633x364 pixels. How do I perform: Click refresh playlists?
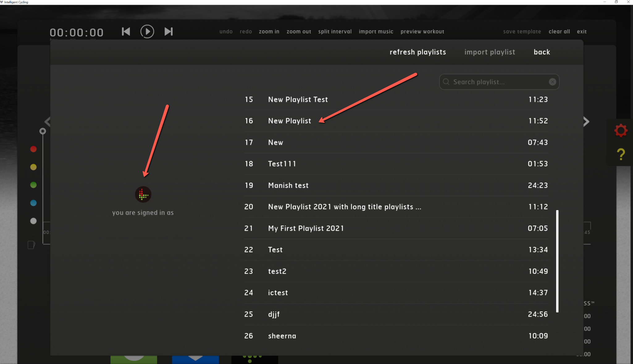(x=417, y=52)
